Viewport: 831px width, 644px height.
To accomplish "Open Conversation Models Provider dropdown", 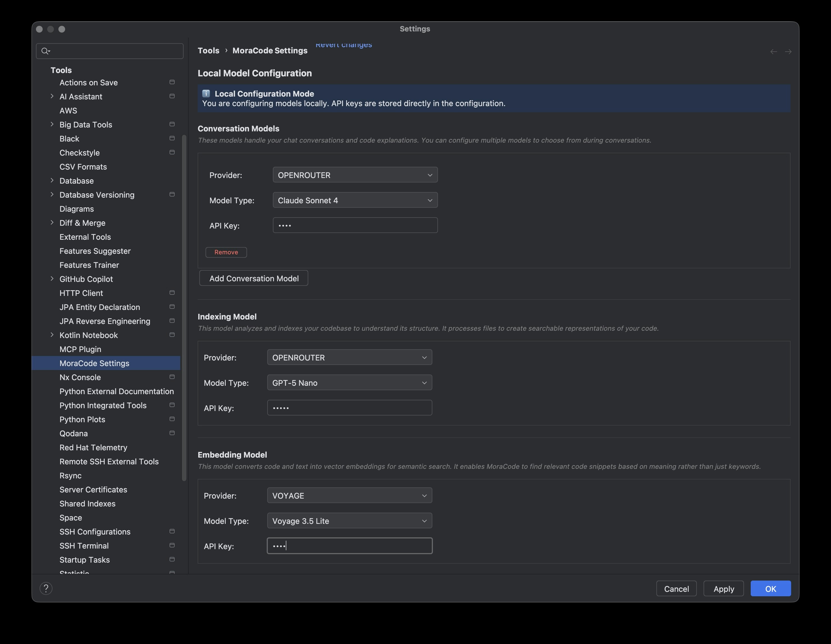I will (x=355, y=175).
